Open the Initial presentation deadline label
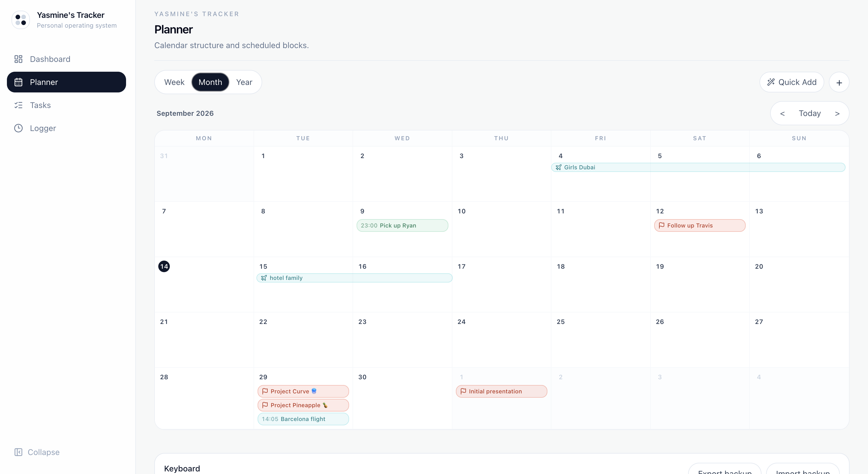This screenshot has height=474, width=868. (x=495, y=391)
